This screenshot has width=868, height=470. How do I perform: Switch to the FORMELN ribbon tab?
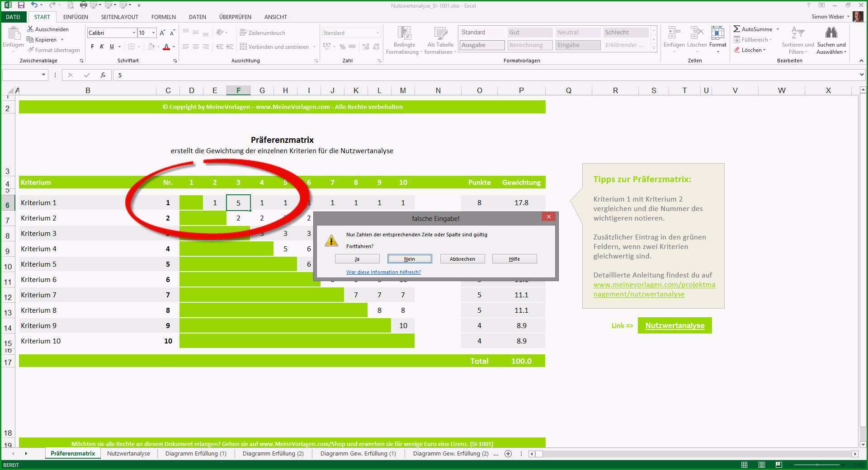pyautogui.click(x=164, y=17)
